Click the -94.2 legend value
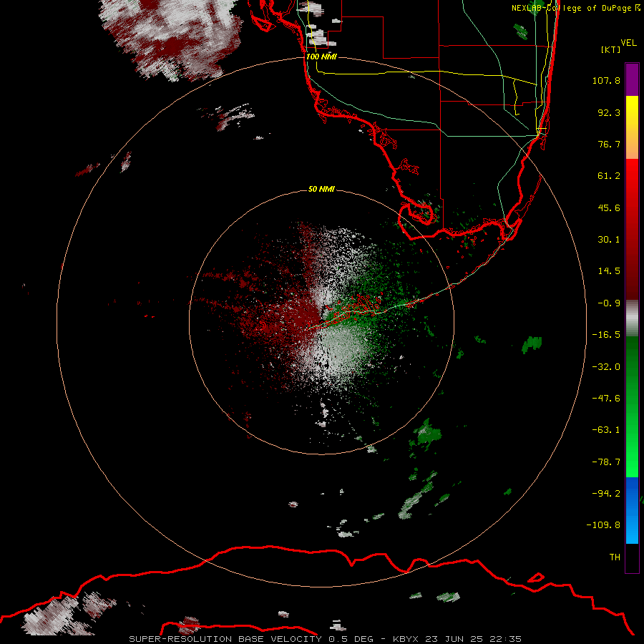The image size is (644, 644). pos(606,494)
